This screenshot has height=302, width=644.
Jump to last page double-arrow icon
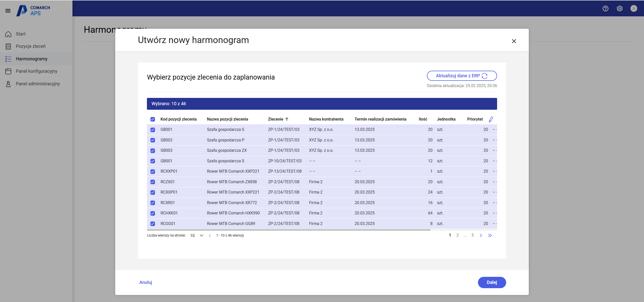[490, 235]
